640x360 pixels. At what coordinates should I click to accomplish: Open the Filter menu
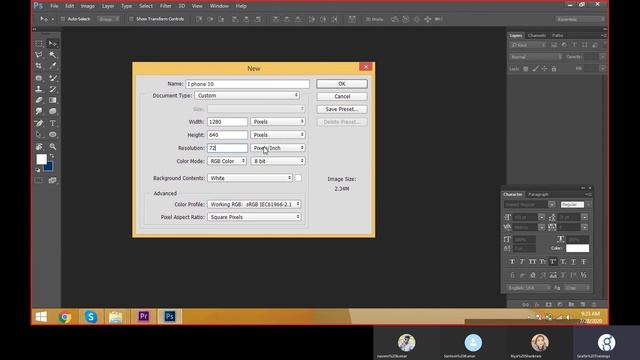[166, 6]
